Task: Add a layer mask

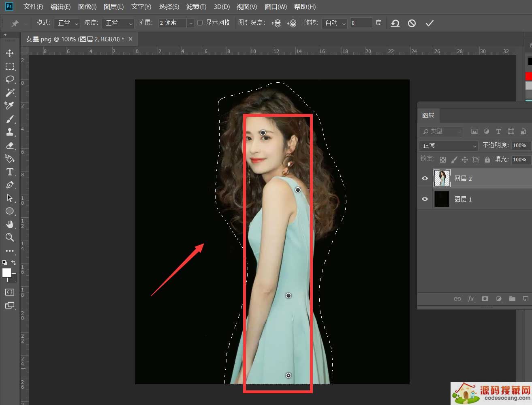Action: 485,299
